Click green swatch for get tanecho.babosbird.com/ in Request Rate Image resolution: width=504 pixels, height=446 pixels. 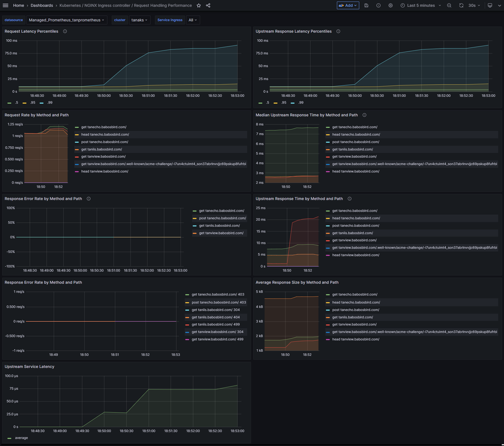77,127
